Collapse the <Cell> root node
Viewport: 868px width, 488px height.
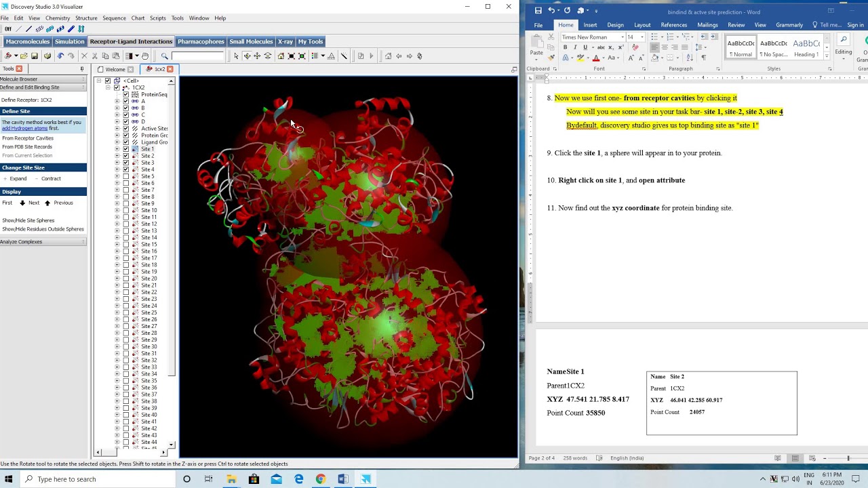click(x=98, y=81)
